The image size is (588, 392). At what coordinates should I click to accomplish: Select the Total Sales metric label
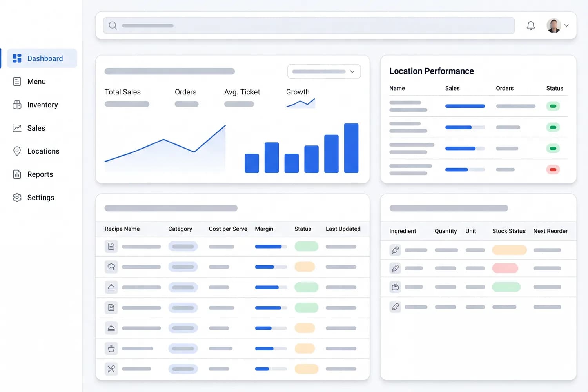coord(123,92)
